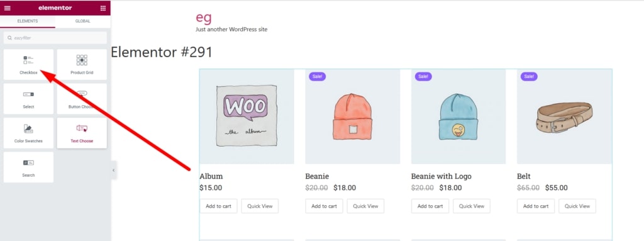Open the Album product thumbnail
644x241 pixels.
247,116
